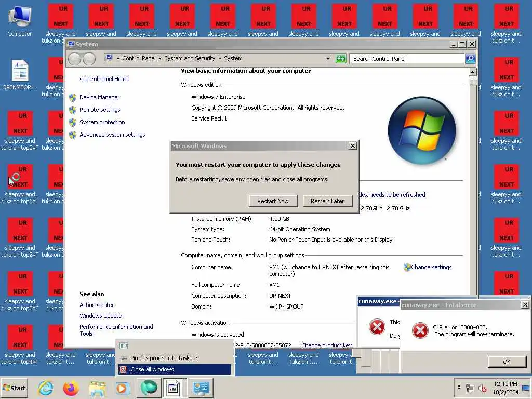The height and width of the screenshot is (399, 532).
Task: Click the runaway.exe window button on taskbar
Action: pyautogui.click(x=174, y=388)
